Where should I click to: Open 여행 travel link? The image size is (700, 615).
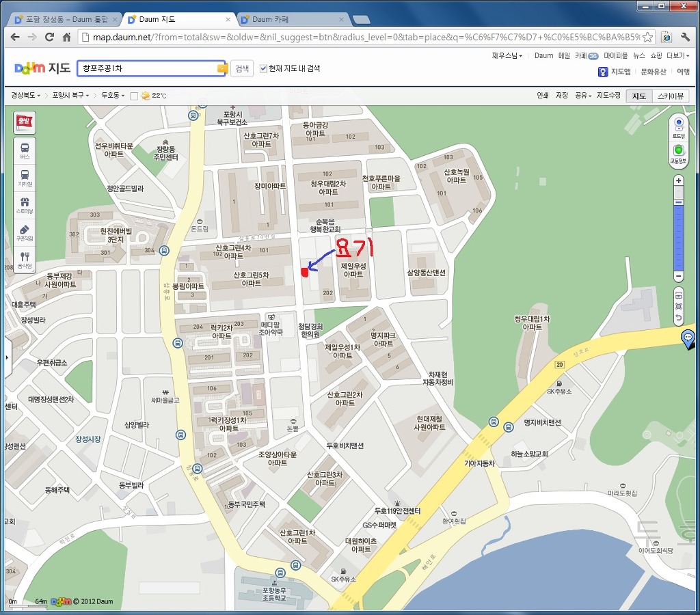point(683,72)
